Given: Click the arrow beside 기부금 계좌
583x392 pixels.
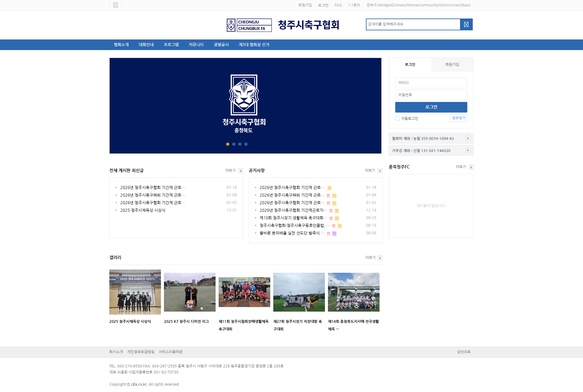Looking at the screenshot, I should click(x=468, y=150).
